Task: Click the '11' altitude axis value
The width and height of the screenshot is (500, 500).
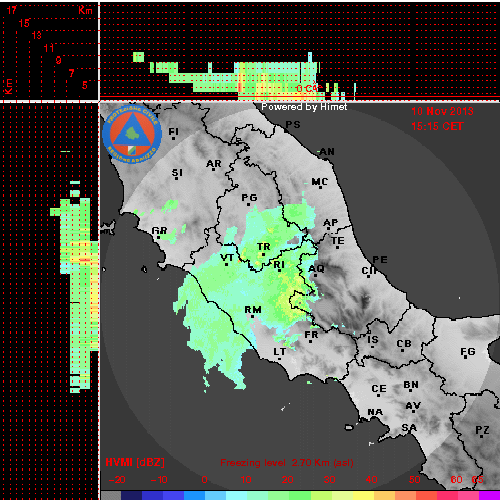Action: click(x=49, y=48)
